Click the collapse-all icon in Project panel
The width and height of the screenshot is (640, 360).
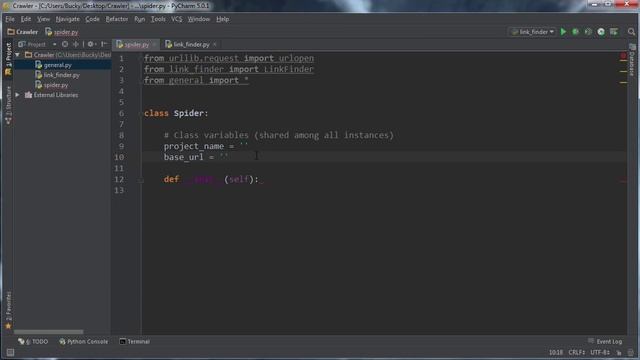point(76,44)
